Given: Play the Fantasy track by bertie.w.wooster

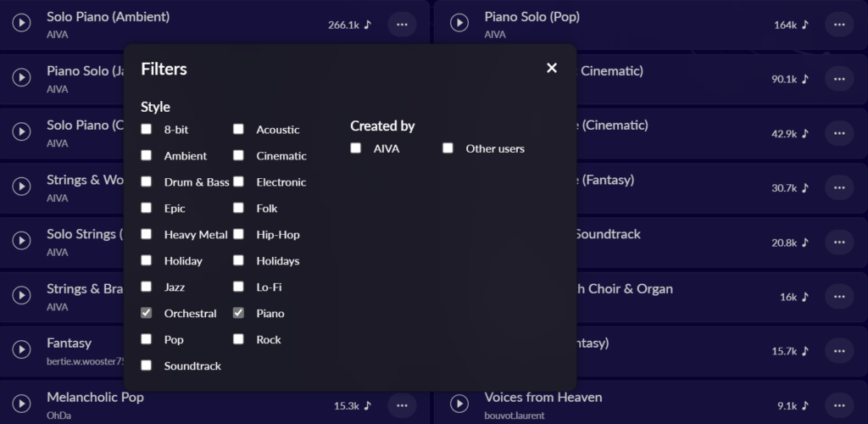Looking at the screenshot, I should click(x=21, y=350).
